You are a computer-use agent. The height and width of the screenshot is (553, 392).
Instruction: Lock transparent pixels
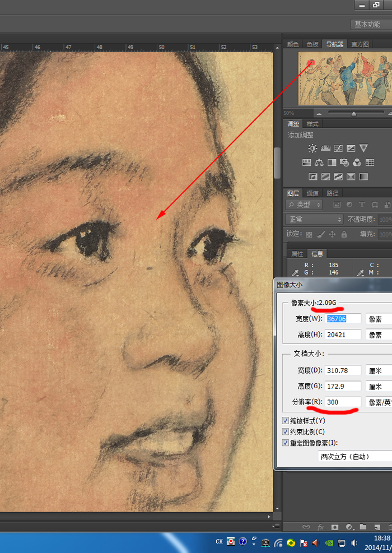[x=309, y=234]
